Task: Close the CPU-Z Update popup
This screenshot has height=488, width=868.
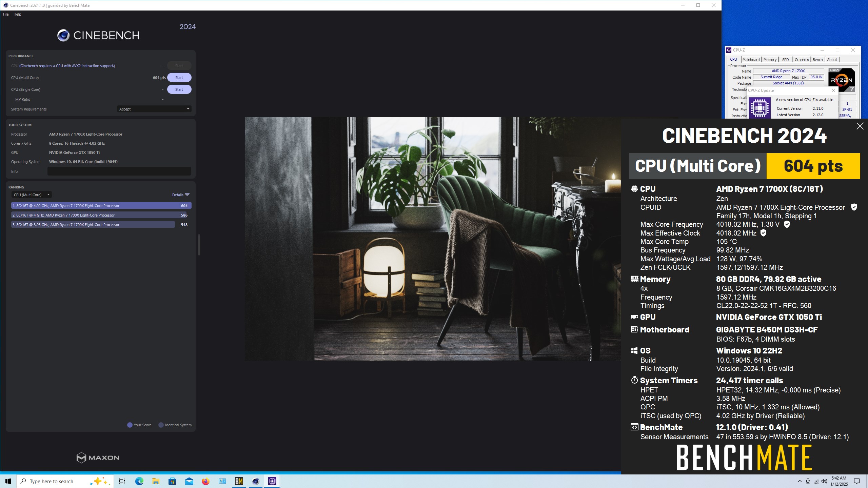Action: pos(833,90)
